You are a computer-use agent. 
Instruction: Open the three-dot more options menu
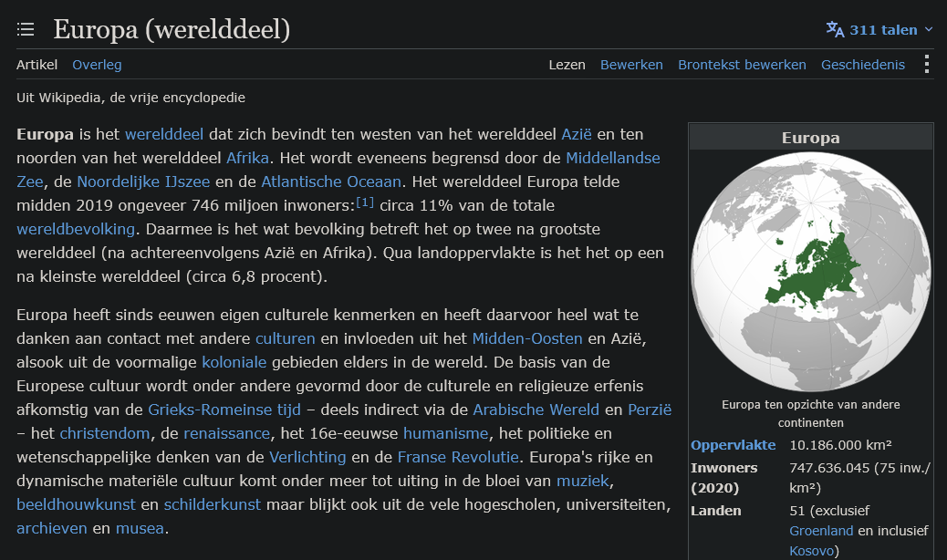tap(926, 65)
